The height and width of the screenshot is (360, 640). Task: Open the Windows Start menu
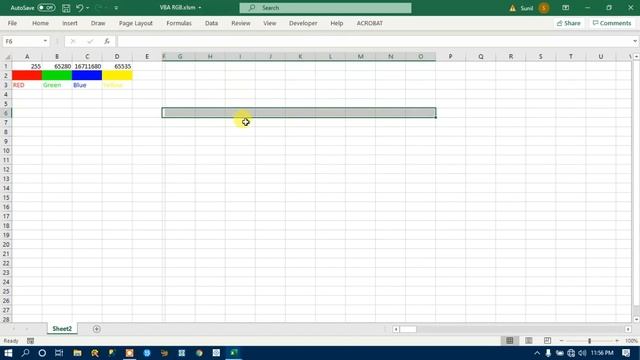[8, 353]
